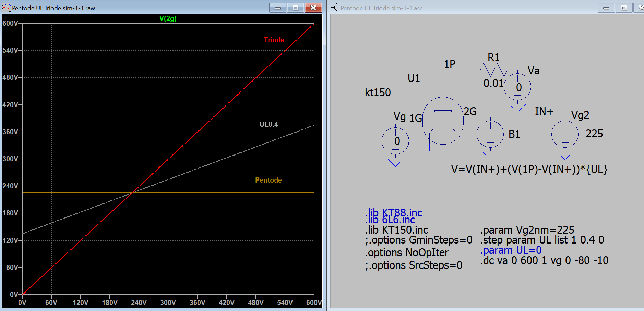
Task: Click the ground symbol under Vg2 source
Action: click(x=565, y=155)
